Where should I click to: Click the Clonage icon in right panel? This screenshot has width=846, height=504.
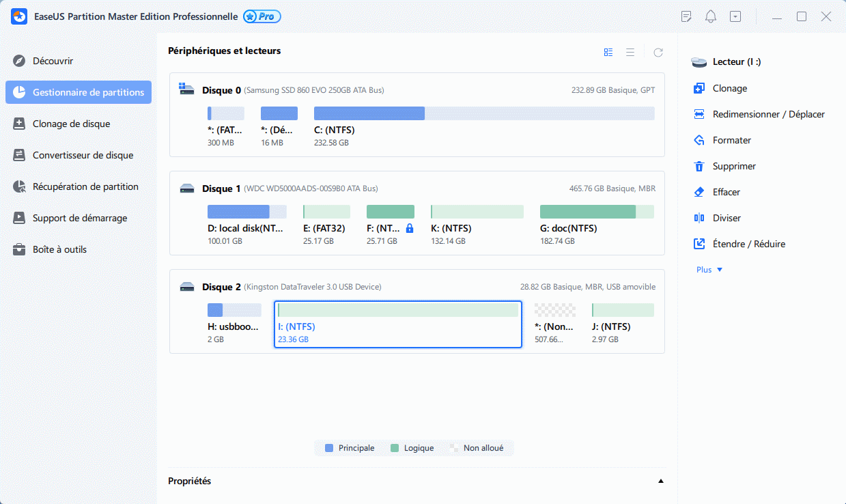click(699, 88)
